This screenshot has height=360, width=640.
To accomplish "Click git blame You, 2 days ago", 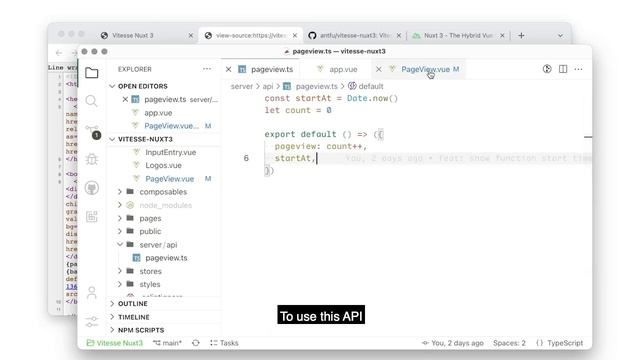I will coord(453,343).
